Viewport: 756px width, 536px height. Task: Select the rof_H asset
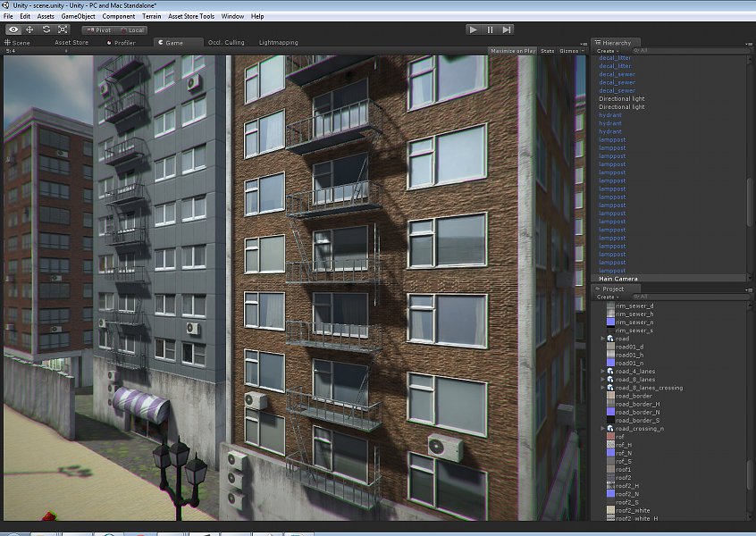624,445
